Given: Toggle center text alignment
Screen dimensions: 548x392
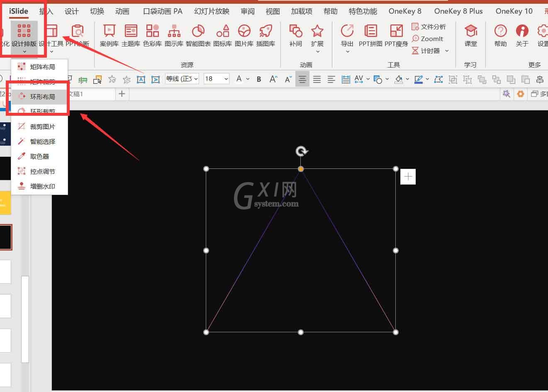Looking at the screenshot, I should [x=302, y=79].
